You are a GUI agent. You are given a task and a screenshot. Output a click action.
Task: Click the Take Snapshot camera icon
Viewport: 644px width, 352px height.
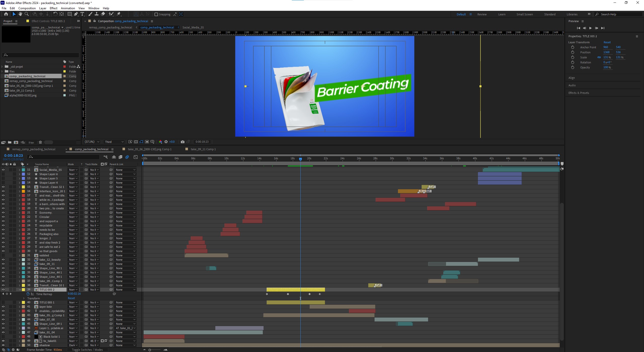point(183,142)
